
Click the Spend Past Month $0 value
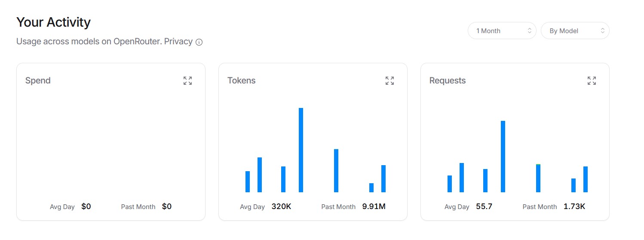(167, 206)
